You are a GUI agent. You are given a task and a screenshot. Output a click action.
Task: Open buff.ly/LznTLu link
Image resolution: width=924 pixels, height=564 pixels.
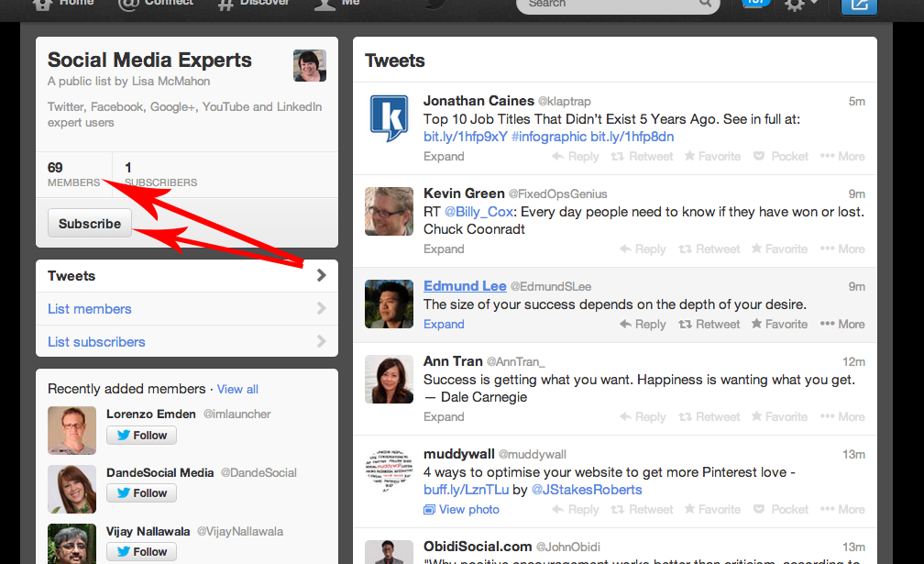point(466,490)
